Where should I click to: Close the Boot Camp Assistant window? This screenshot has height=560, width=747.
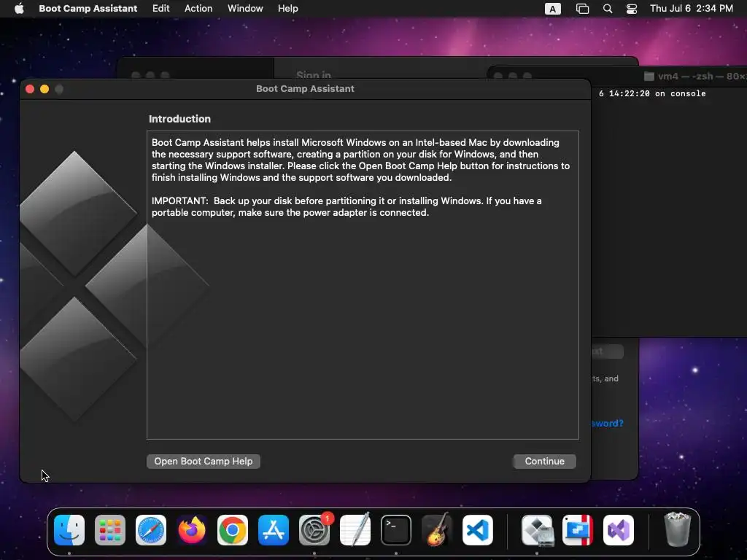tap(29, 89)
